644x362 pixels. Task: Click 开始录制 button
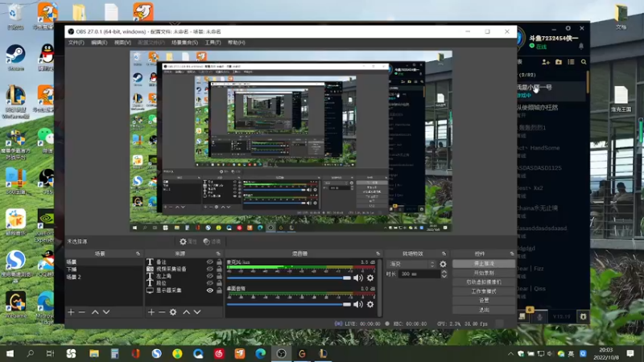(484, 273)
